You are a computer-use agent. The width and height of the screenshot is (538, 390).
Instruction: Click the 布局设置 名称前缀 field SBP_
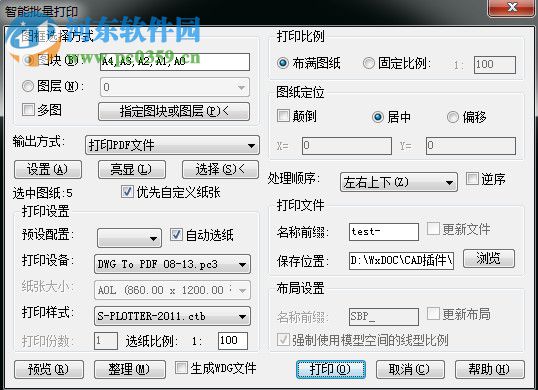[x=384, y=317]
